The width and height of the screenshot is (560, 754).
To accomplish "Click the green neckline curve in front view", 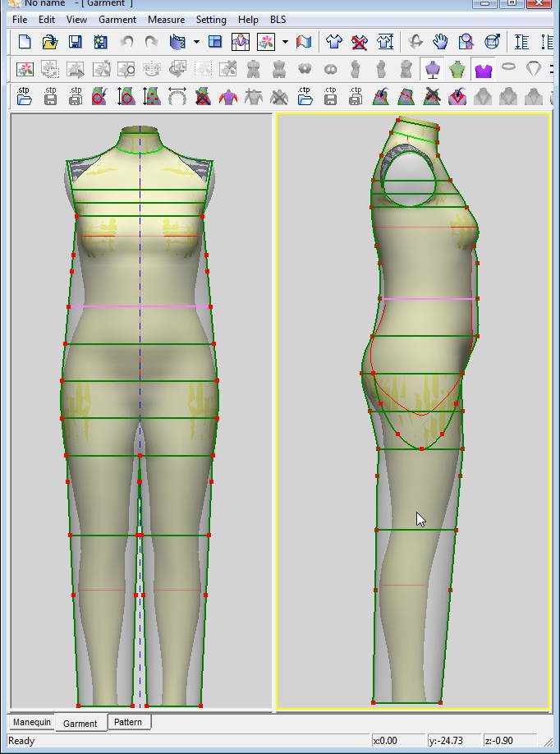I will 140,151.
